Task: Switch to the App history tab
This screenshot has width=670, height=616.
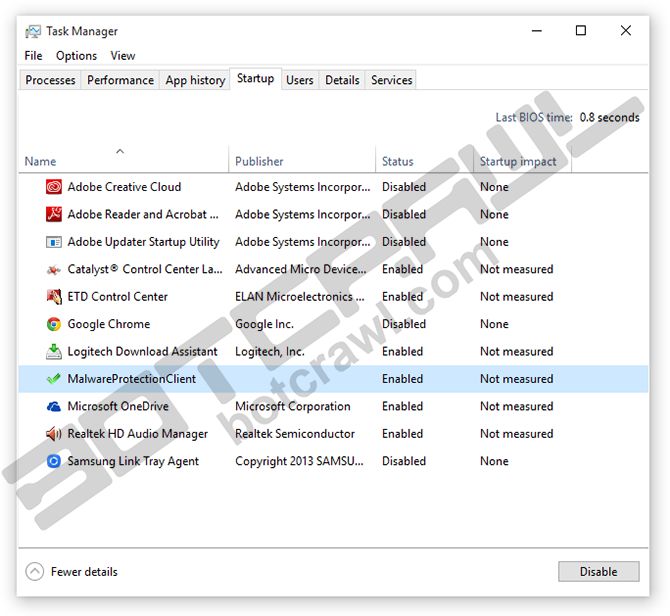Action: pyautogui.click(x=195, y=80)
